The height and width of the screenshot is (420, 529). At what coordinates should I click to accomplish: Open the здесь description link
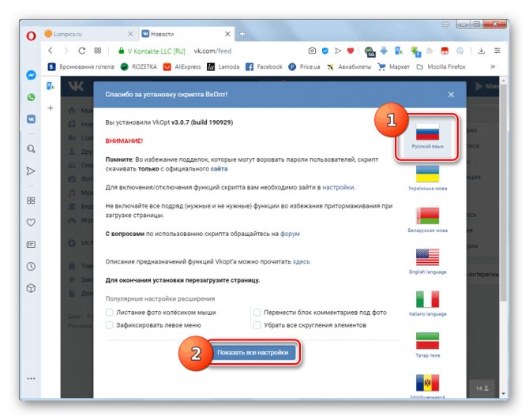tap(302, 261)
